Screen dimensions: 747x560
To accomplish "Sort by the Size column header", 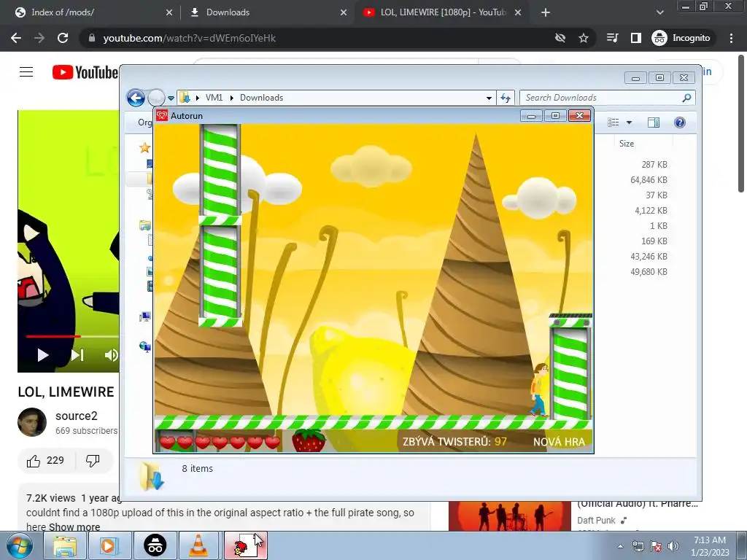I will click(x=627, y=144).
